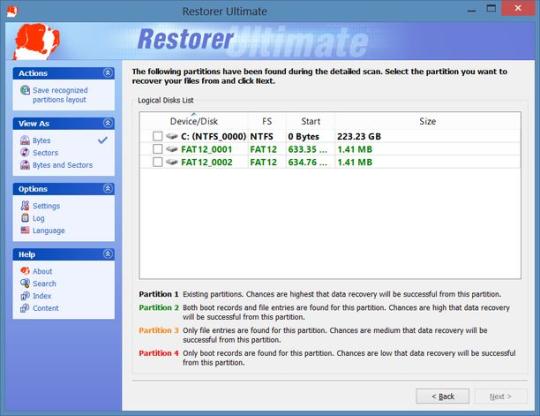Click the drive icon for FAT12_0002
The height and width of the screenshot is (416, 540).
pyautogui.click(x=172, y=162)
